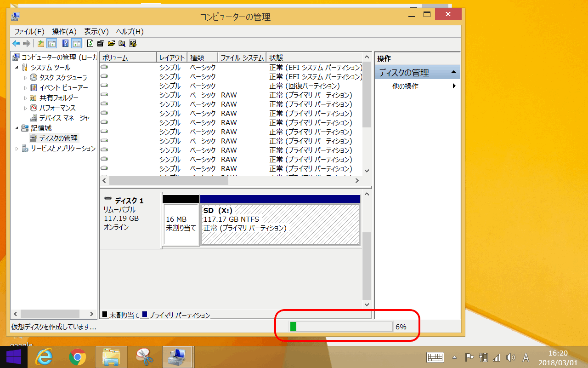Click the blue Back arrow in toolbar
This screenshot has height=368, width=588.
click(16, 44)
